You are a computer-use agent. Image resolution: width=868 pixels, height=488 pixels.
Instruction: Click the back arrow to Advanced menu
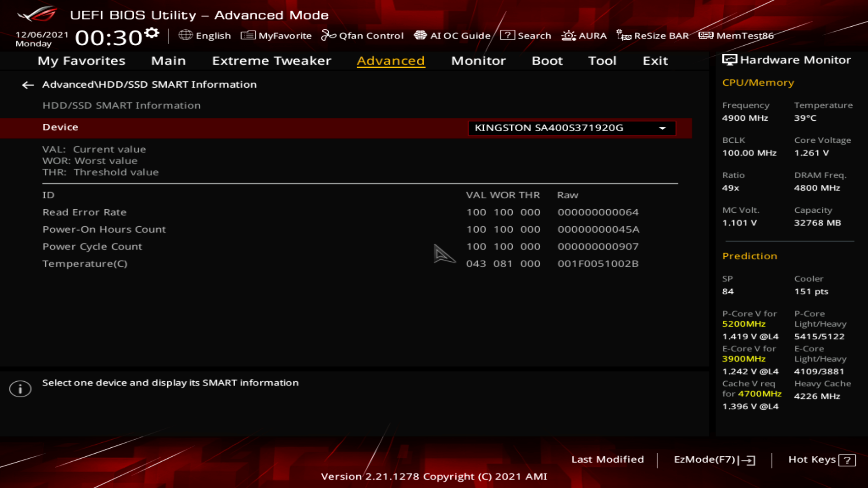pos(28,84)
